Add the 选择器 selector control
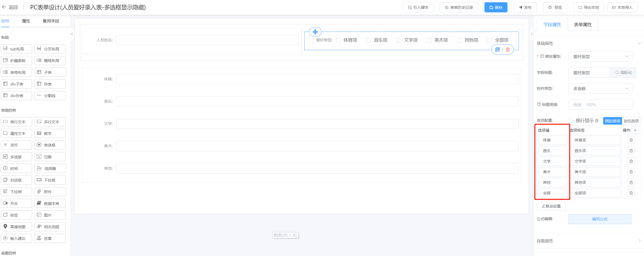644x256 pixels. [50, 168]
